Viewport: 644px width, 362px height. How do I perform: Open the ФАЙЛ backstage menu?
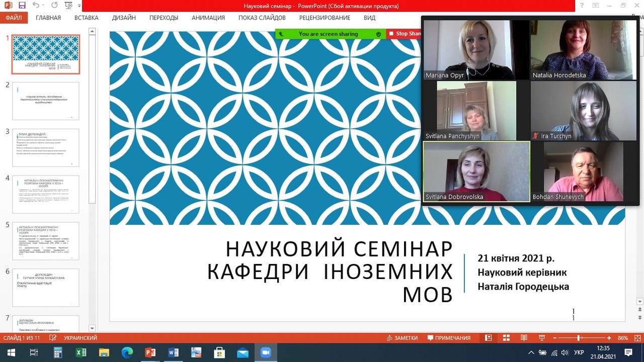coord(14,18)
